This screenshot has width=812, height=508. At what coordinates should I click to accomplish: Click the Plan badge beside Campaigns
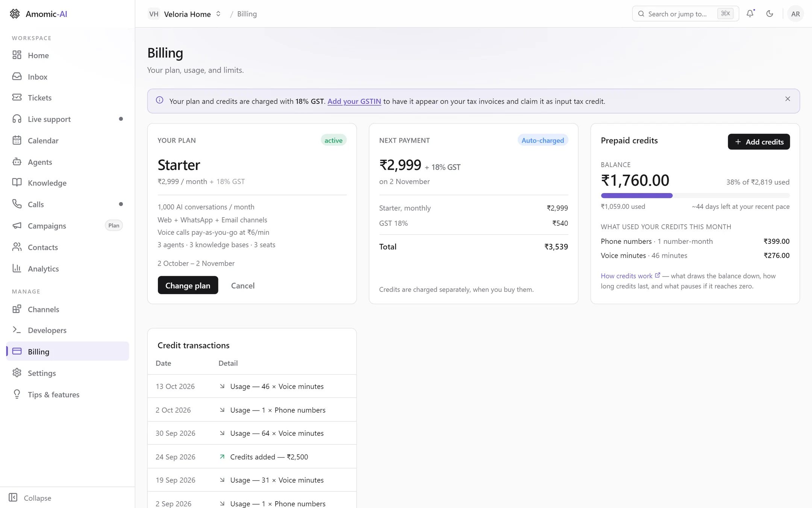[x=114, y=225]
